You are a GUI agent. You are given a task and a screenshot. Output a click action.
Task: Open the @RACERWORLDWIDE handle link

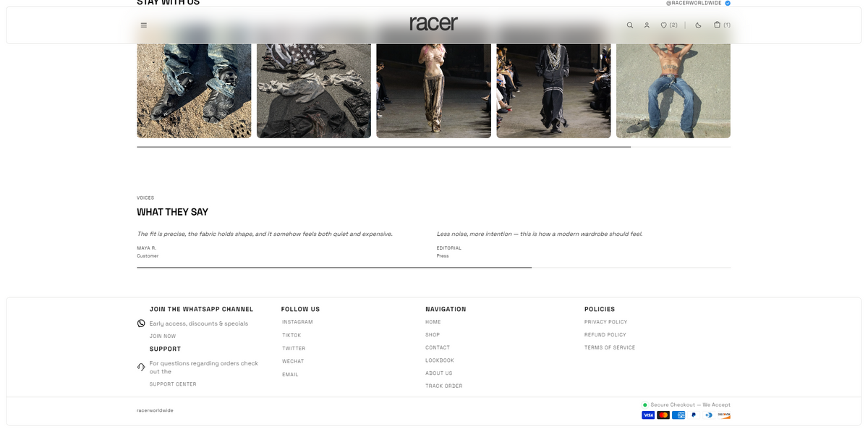click(694, 3)
